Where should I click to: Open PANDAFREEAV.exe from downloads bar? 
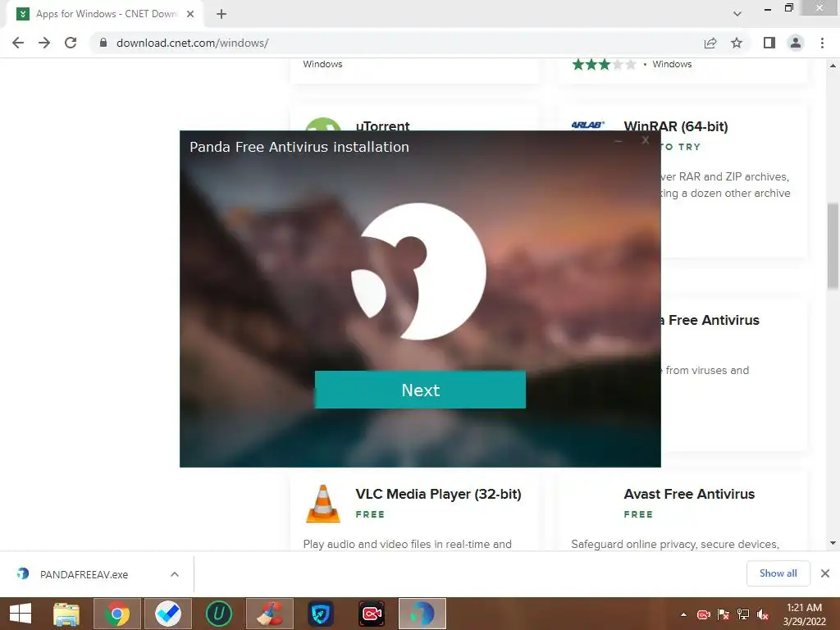(x=84, y=574)
